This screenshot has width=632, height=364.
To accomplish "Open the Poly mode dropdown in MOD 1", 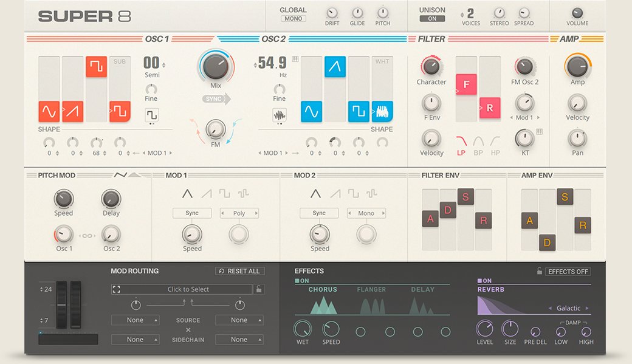I will tap(239, 213).
